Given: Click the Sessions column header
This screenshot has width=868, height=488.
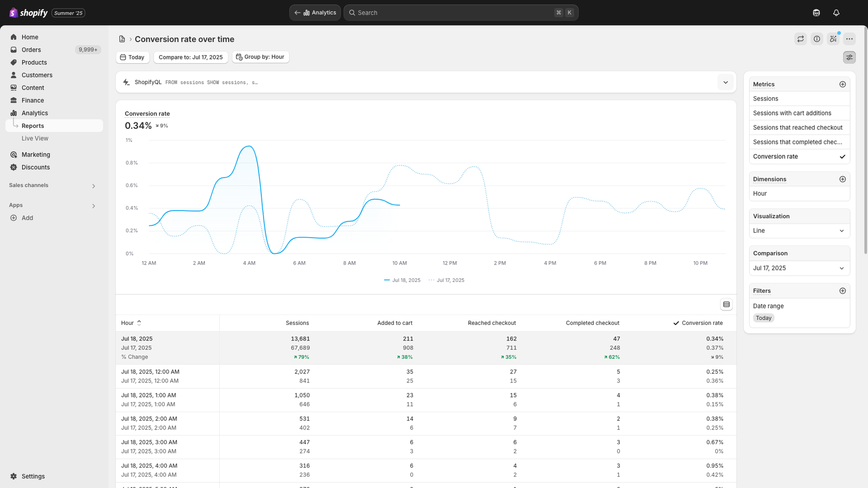Looking at the screenshot, I should 297,323.
